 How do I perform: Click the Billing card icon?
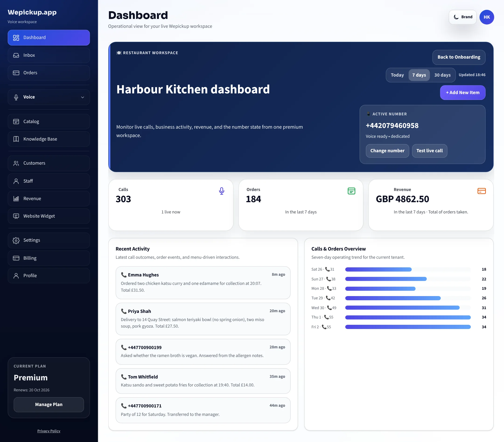16,258
